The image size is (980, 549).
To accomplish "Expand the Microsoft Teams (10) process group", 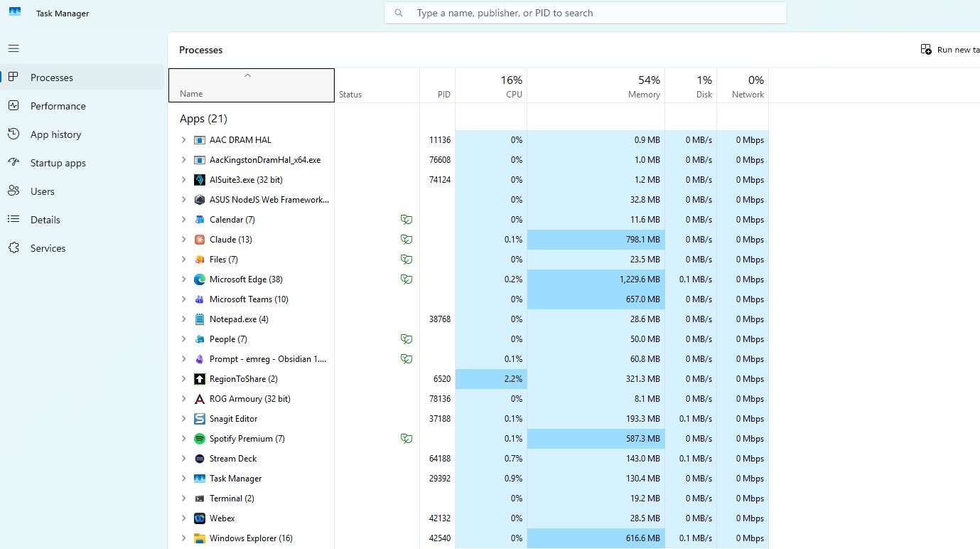I will pos(183,299).
